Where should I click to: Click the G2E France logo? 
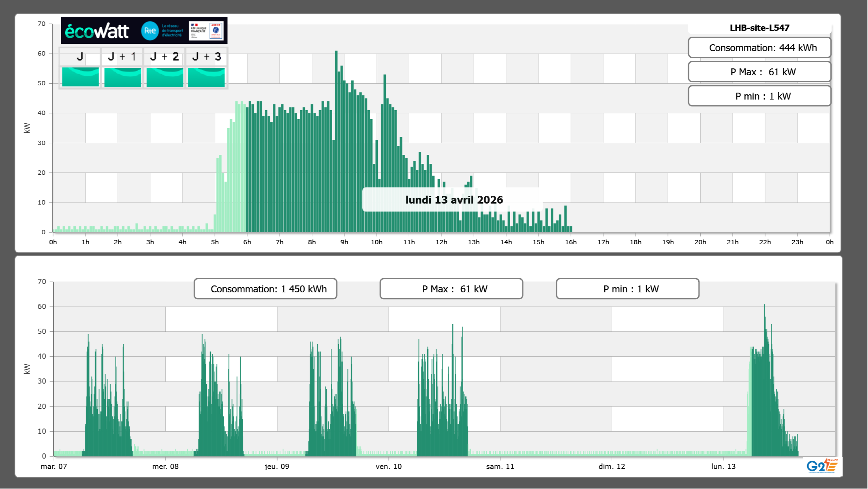click(x=822, y=466)
